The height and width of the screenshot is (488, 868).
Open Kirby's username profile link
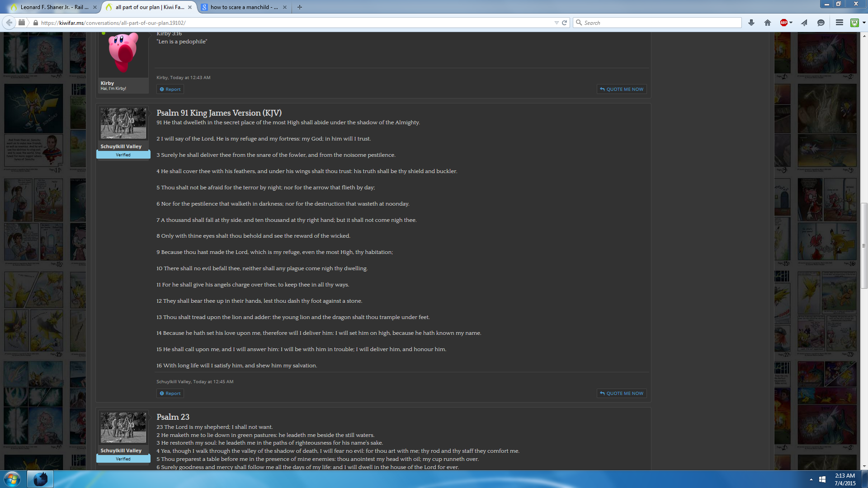[107, 83]
